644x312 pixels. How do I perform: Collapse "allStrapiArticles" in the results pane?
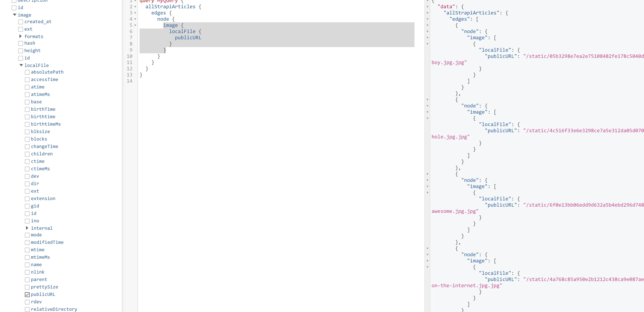coord(427,13)
